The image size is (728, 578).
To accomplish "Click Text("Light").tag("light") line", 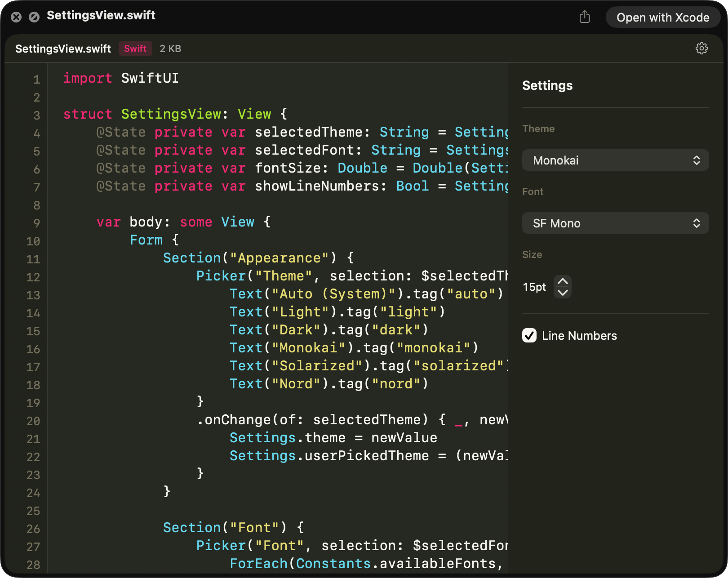I will [337, 312].
